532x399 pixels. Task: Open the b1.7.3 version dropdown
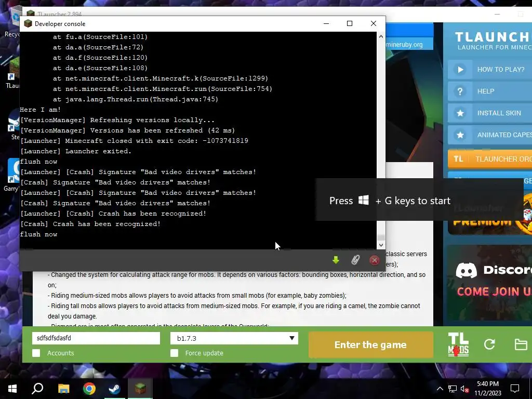tap(234, 338)
